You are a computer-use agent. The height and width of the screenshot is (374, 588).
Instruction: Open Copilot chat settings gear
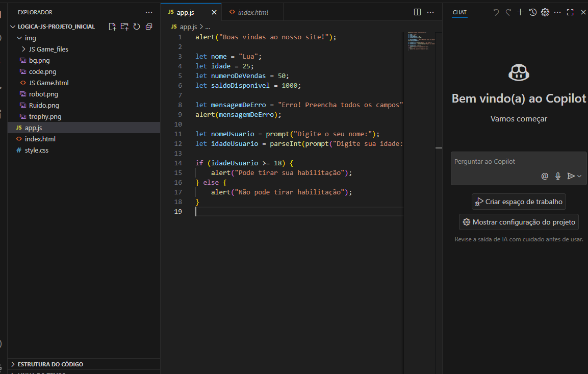click(545, 12)
